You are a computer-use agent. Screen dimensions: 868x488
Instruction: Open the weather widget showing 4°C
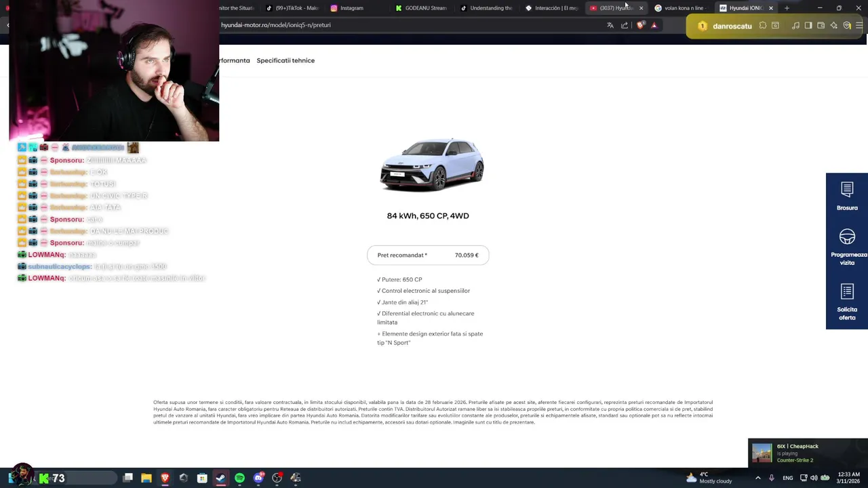click(709, 478)
